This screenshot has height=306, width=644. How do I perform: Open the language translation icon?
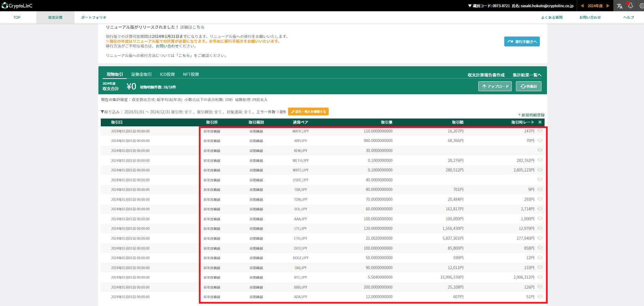[619, 6]
